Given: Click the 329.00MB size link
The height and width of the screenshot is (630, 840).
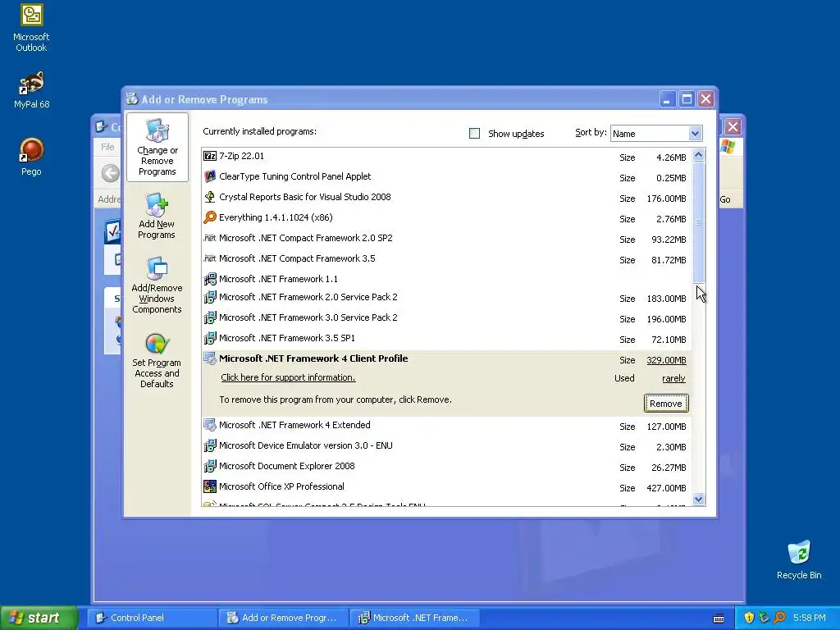Looking at the screenshot, I should click(666, 360).
